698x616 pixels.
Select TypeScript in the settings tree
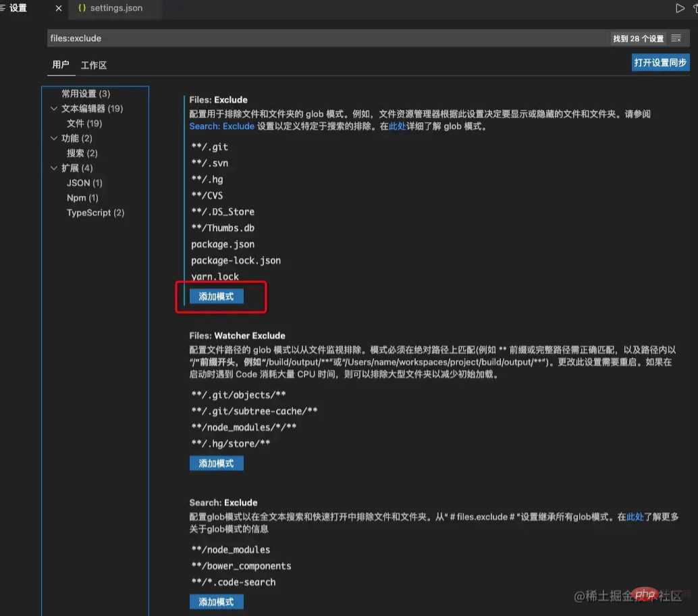click(x=95, y=213)
